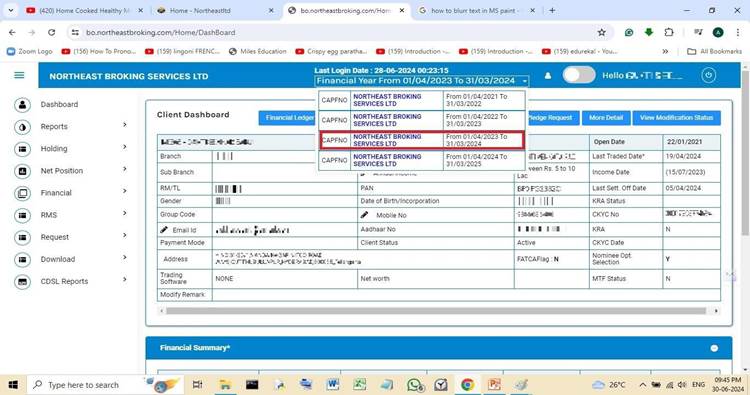The height and width of the screenshot is (395, 750).
Task: Open Excel from the taskbar
Action: [x=359, y=384]
